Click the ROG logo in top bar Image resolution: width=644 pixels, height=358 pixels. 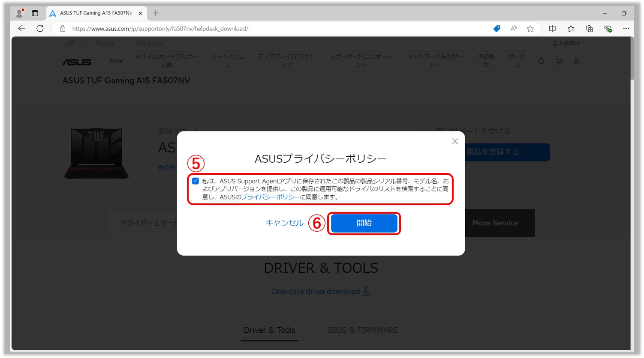coord(69,44)
